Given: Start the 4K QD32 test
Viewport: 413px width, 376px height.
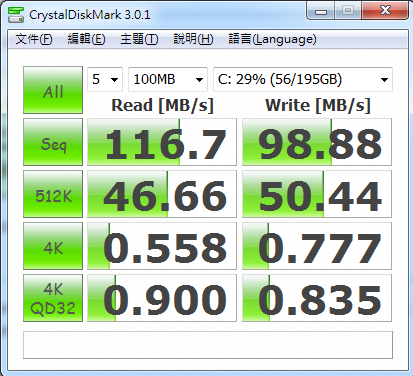Looking at the screenshot, I should 53,298.
